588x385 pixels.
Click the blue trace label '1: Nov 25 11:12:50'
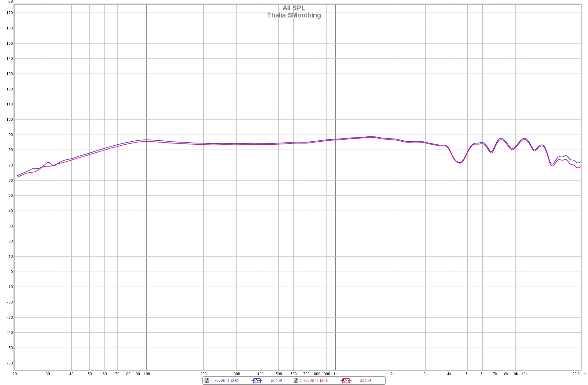click(224, 381)
